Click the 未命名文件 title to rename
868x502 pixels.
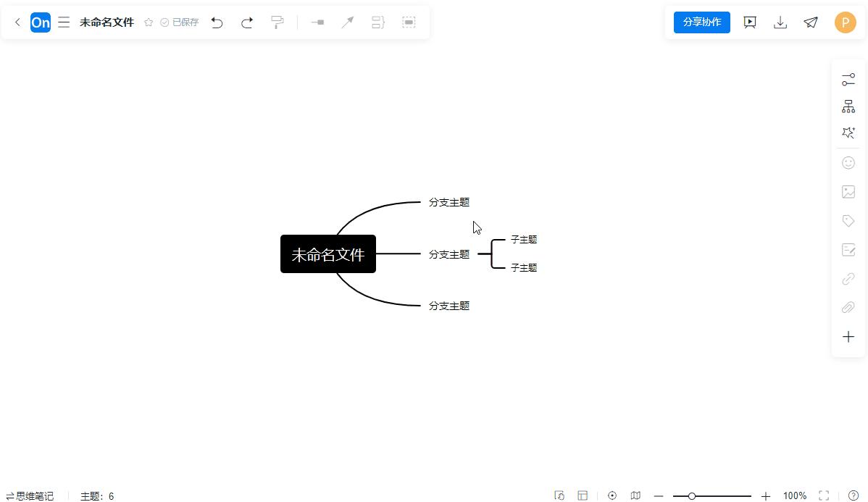[x=107, y=22]
